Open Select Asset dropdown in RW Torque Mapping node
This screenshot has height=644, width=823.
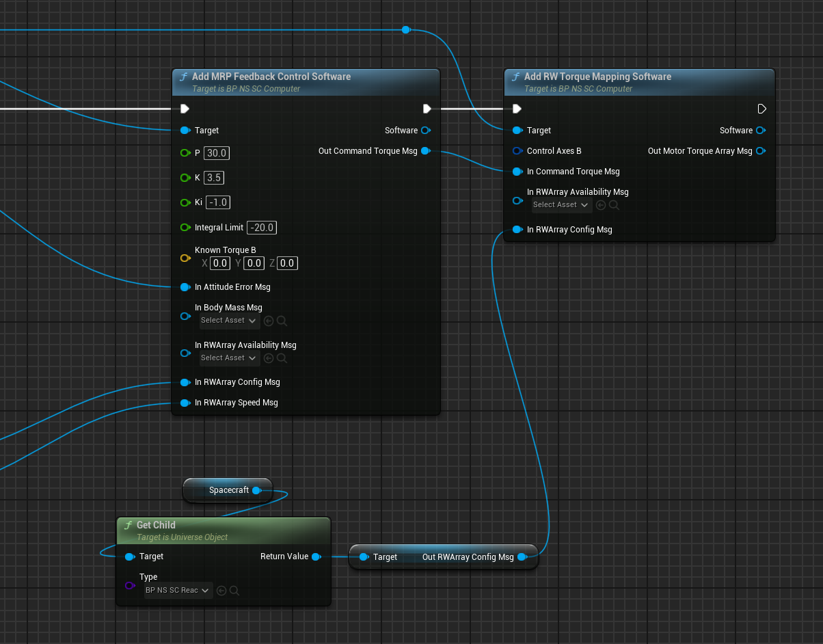pyautogui.click(x=561, y=205)
